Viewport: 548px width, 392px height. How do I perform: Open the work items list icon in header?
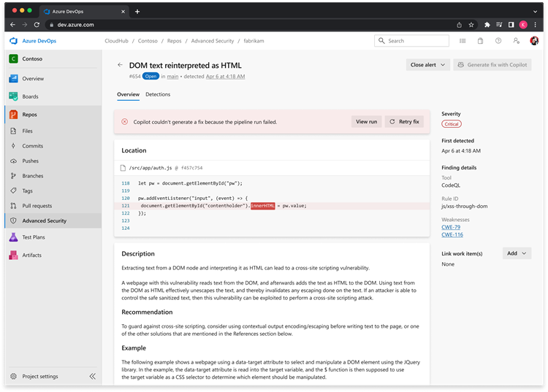click(x=463, y=41)
